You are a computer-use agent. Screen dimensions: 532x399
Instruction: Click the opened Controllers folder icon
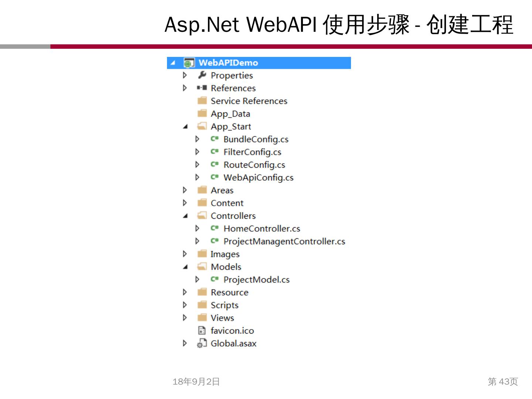(202, 215)
